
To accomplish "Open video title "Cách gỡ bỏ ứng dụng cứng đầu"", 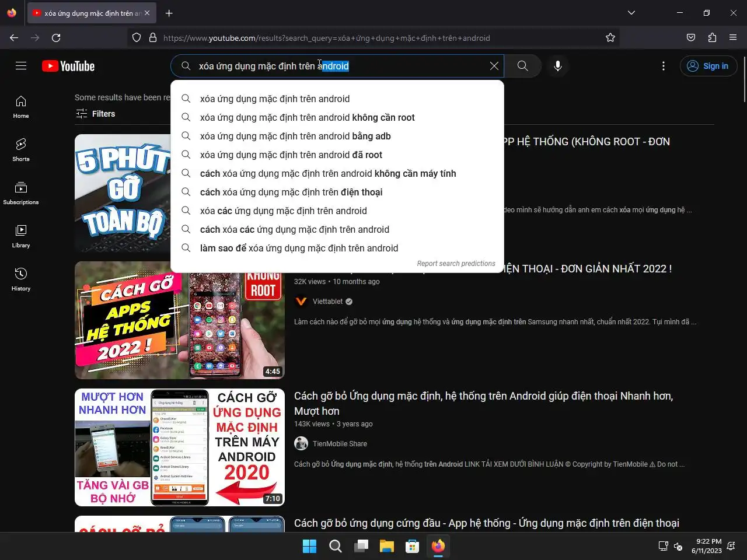I will coord(487,523).
